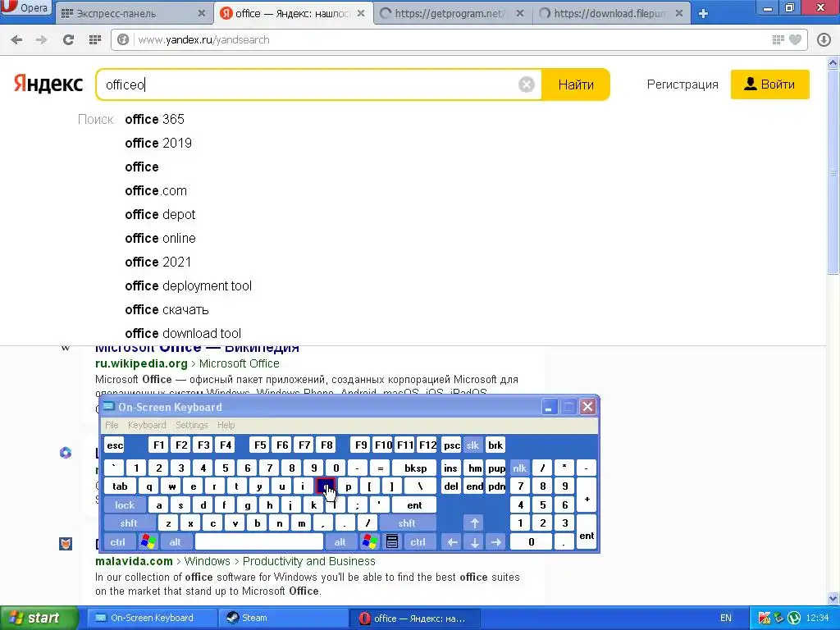Viewport: 840px width, 630px height.
Task: Click 'bksp' key on On-Screen Keyboard
Action: click(416, 468)
